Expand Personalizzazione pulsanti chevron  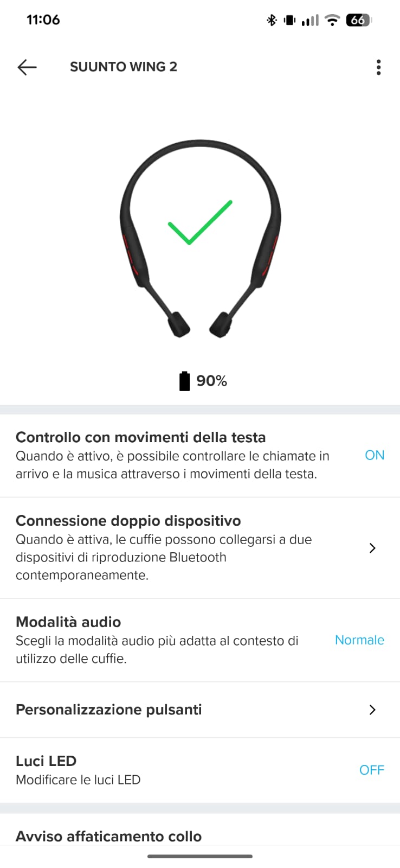[x=372, y=710]
